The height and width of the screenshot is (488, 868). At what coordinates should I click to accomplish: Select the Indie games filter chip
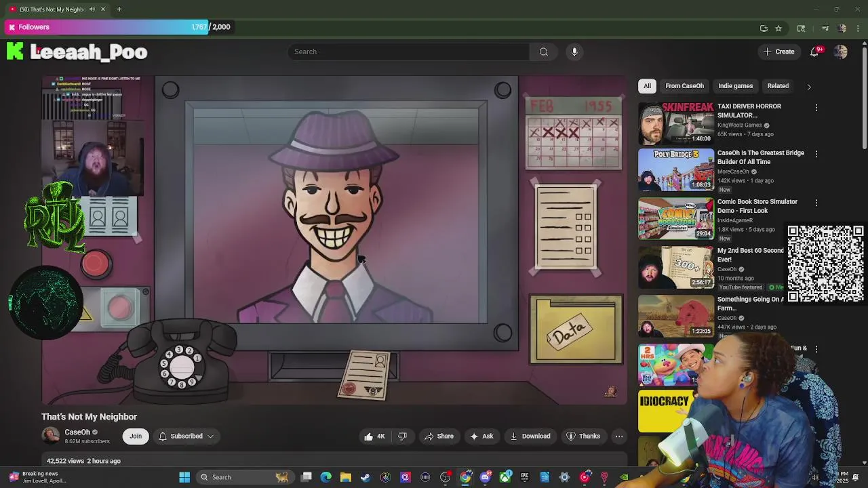click(735, 86)
